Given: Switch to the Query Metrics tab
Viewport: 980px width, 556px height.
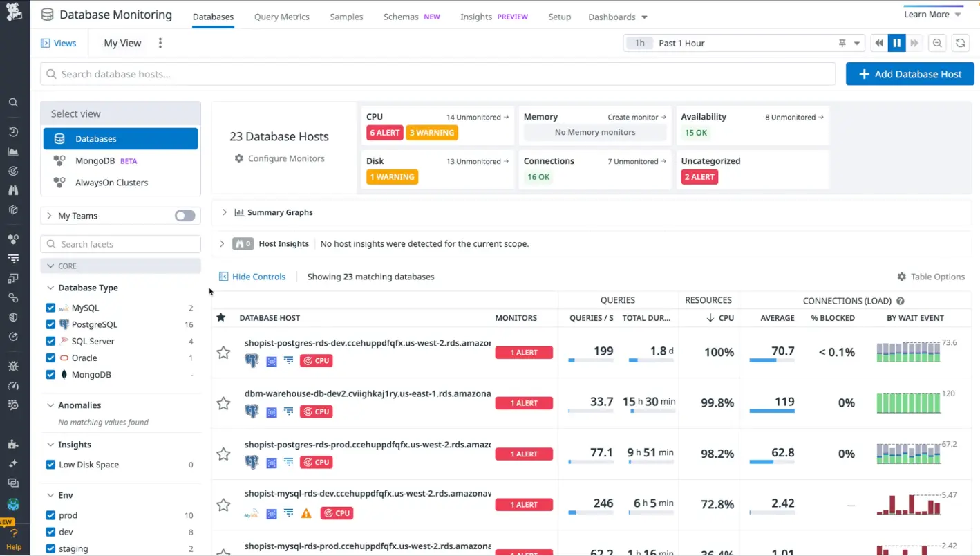Looking at the screenshot, I should (281, 16).
